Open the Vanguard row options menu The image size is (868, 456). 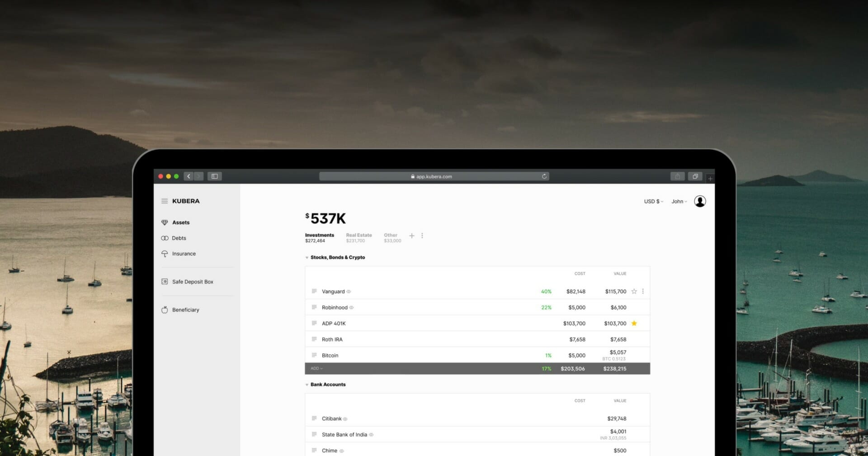[x=643, y=291]
